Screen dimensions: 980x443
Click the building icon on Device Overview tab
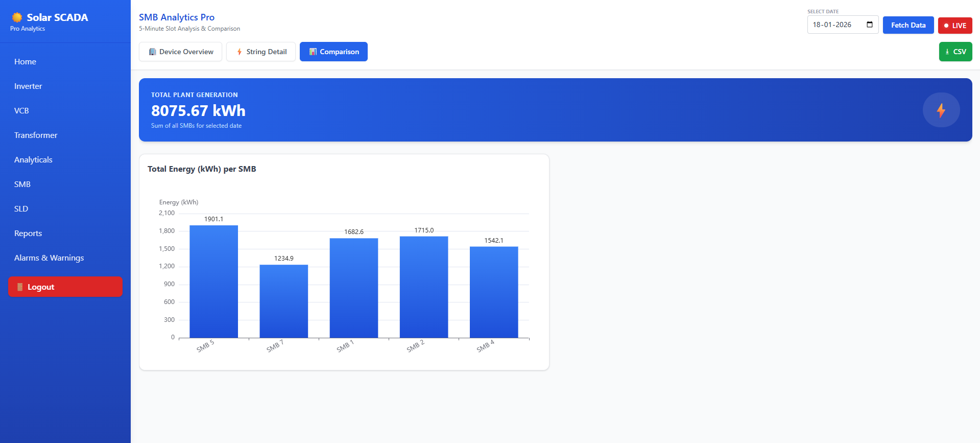pyautogui.click(x=152, y=52)
